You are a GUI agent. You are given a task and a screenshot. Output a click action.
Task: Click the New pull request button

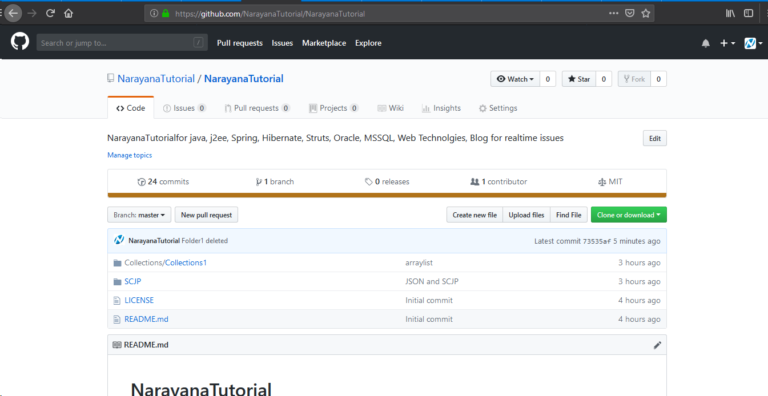(x=206, y=215)
